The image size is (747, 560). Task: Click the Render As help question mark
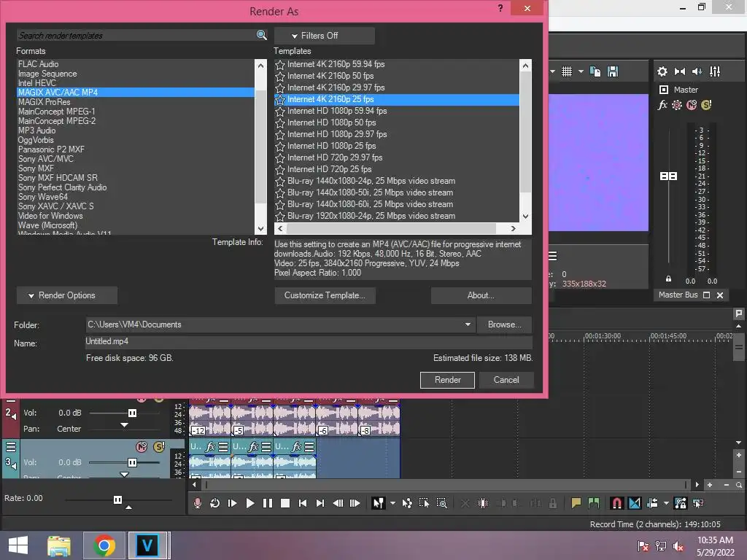(x=500, y=8)
